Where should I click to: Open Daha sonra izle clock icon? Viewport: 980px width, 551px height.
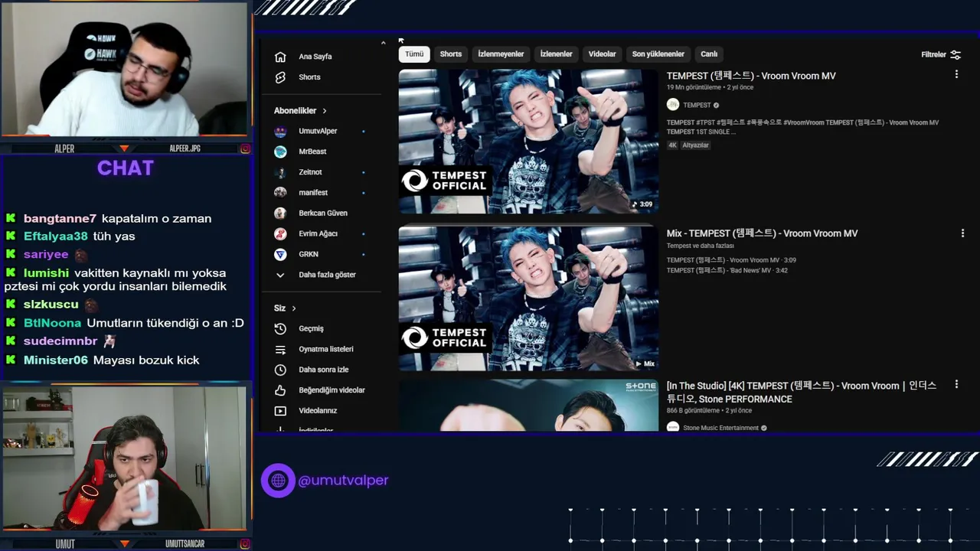click(x=280, y=370)
